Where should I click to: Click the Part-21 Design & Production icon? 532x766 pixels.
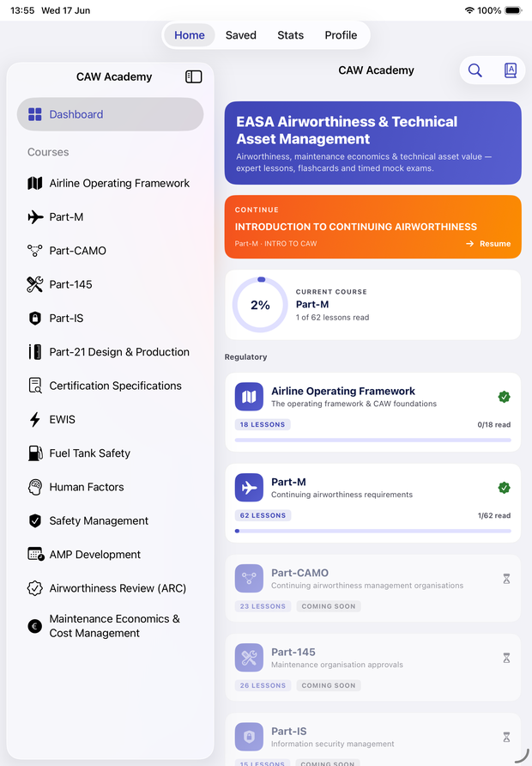click(x=34, y=352)
